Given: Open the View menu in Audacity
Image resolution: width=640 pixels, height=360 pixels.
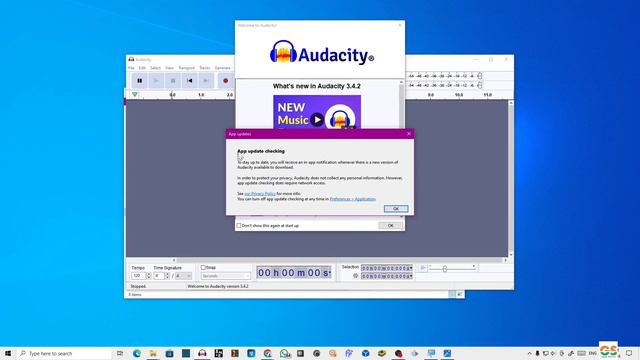Looking at the screenshot, I should pos(169,68).
